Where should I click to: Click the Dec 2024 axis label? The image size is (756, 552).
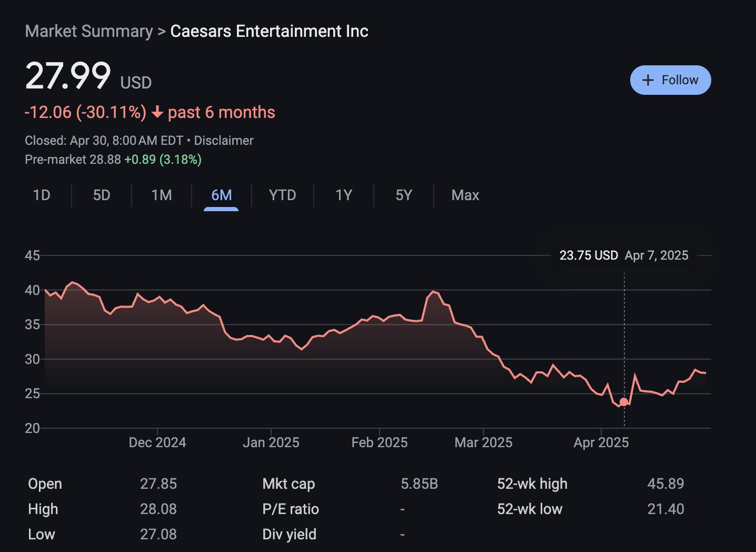tap(157, 442)
